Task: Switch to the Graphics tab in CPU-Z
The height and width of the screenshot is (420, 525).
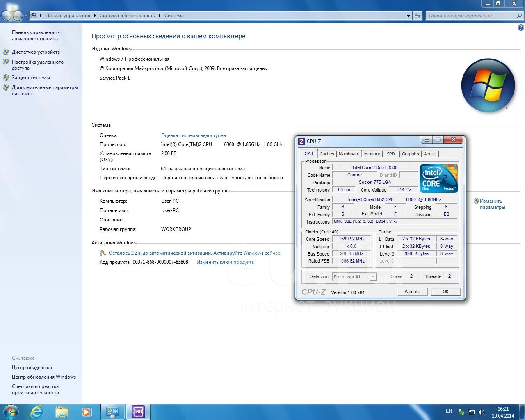Action: click(410, 154)
